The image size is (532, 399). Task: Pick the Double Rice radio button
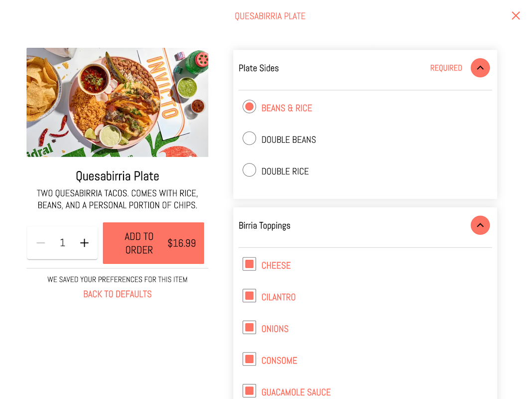[249, 170]
